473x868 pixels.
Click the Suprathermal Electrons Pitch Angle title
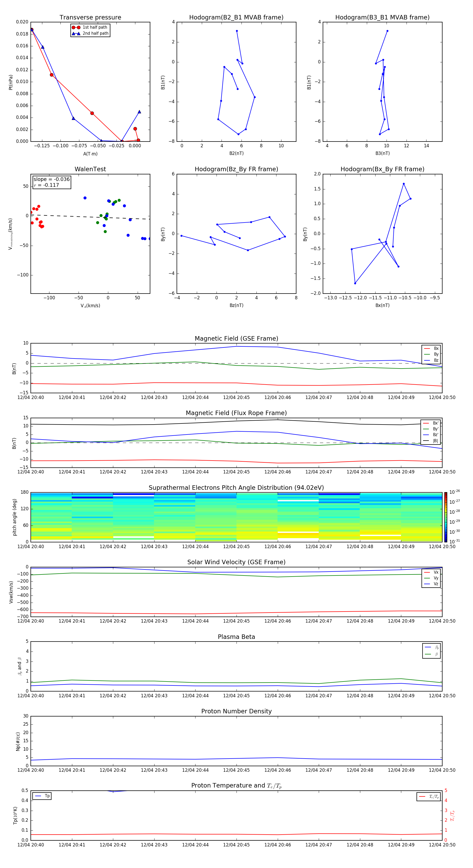click(x=236, y=488)
